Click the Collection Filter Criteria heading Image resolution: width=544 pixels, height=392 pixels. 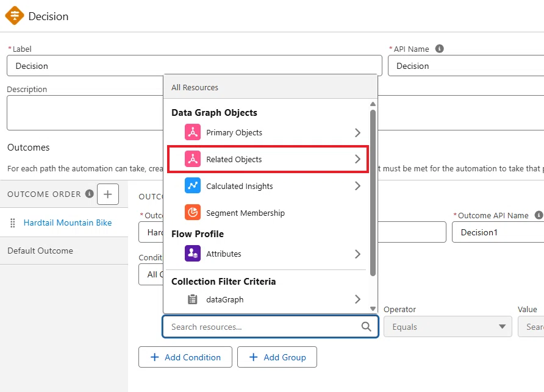pyautogui.click(x=223, y=282)
